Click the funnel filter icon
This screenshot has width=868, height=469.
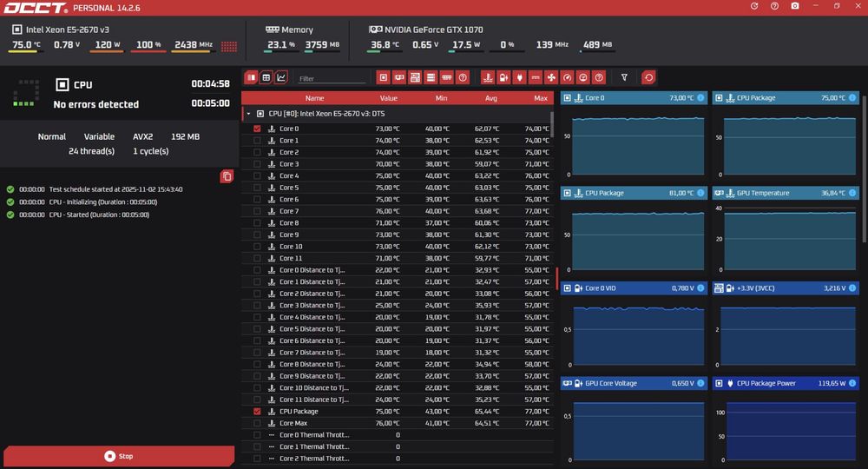pyautogui.click(x=624, y=77)
